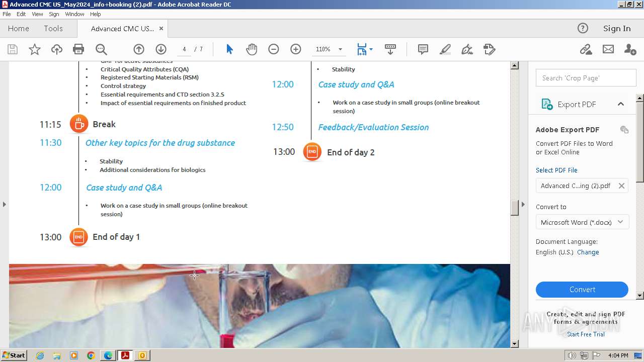The image size is (644, 362).
Task: Open the Sign menu
Action: tap(54, 14)
